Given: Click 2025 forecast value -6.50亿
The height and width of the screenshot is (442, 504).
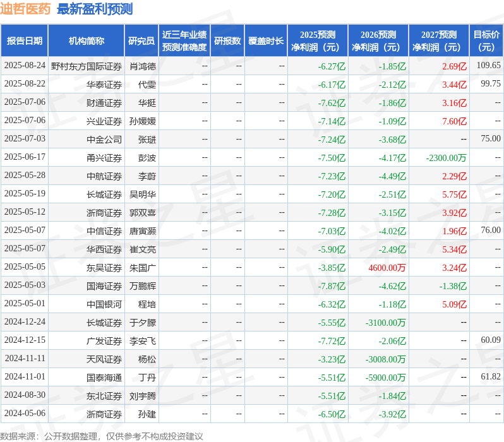Looking at the screenshot, I should click(332, 414).
